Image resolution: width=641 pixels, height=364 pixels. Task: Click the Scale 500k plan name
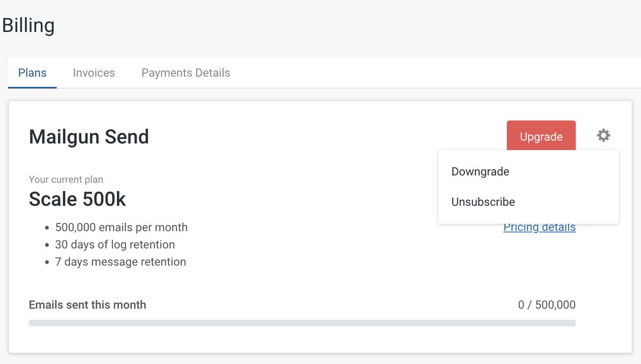(x=77, y=199)
